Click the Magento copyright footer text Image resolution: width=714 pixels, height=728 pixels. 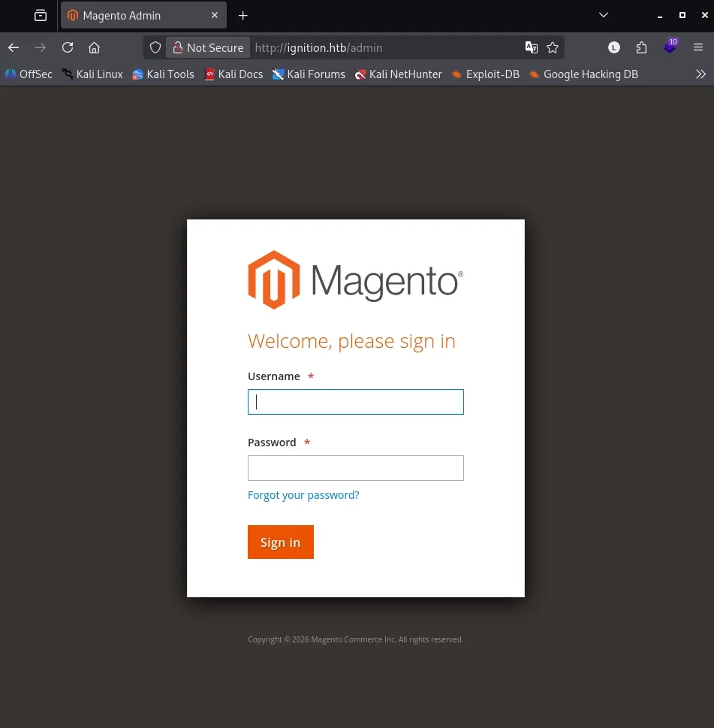[x=355, y=639]
